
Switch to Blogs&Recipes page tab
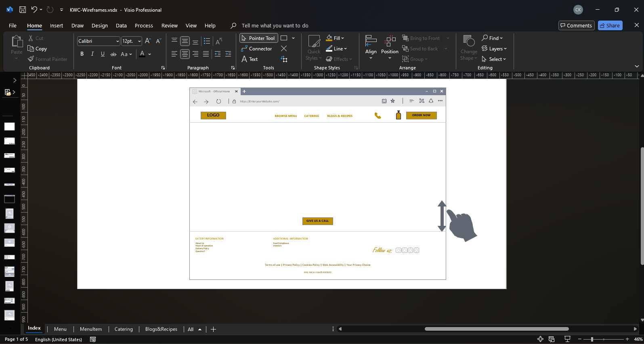tap(161, 329)
